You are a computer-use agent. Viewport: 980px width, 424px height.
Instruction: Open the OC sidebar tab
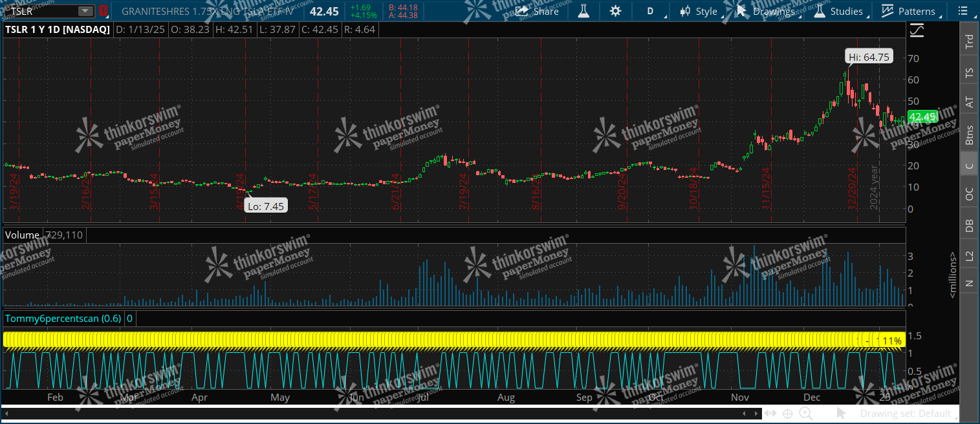point(969,195)
